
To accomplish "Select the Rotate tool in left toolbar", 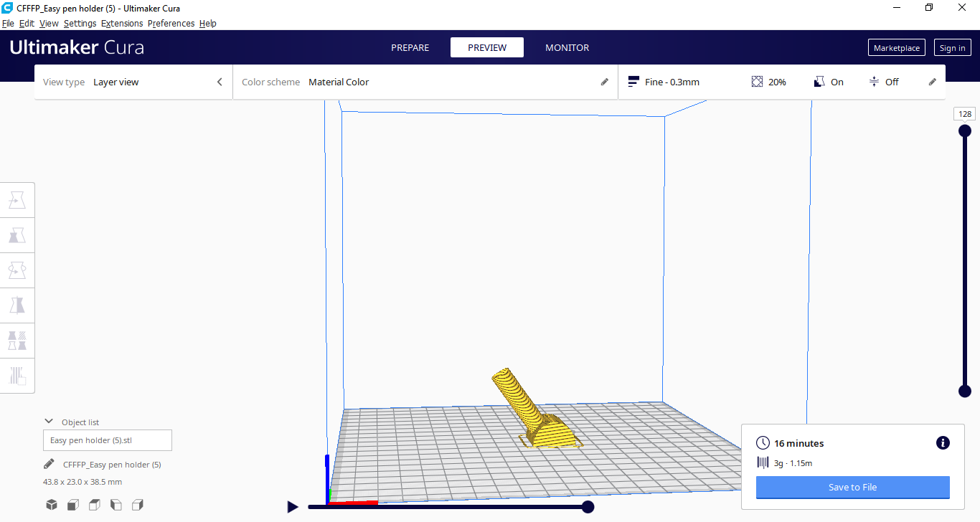I will click(17, 270).
